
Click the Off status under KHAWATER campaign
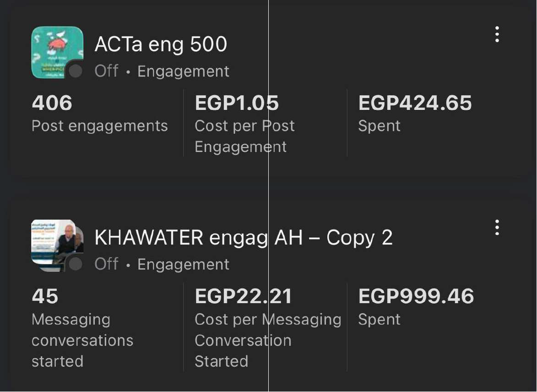tap(106, 264)
